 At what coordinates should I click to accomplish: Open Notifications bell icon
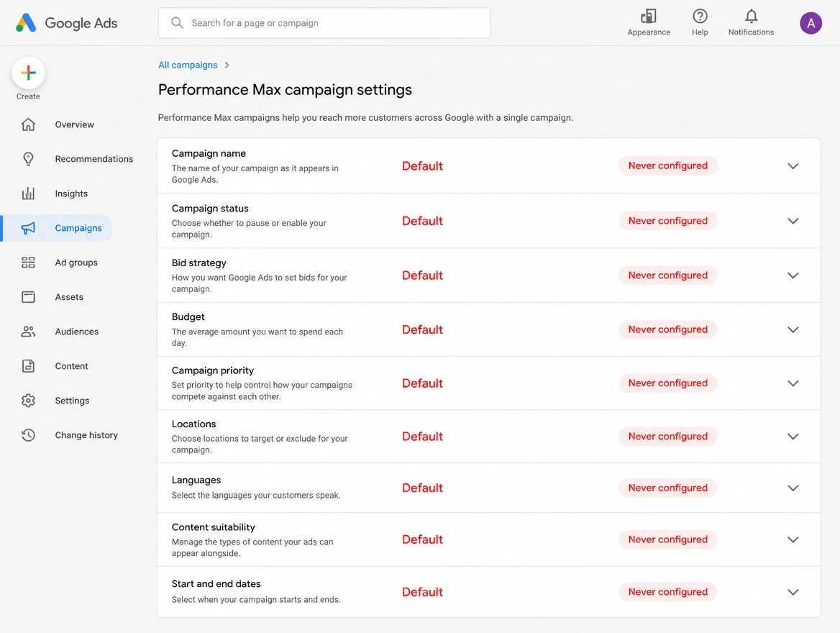(751, 16)
